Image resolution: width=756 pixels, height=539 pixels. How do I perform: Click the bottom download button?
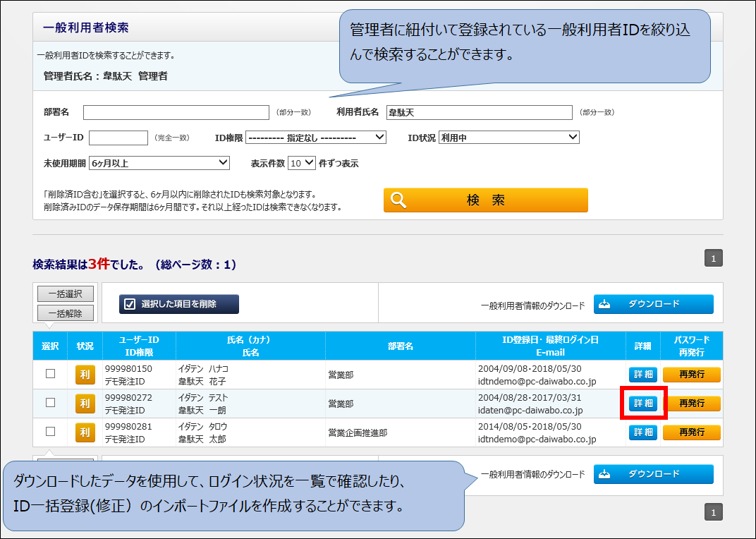click(x=653, y=474)
